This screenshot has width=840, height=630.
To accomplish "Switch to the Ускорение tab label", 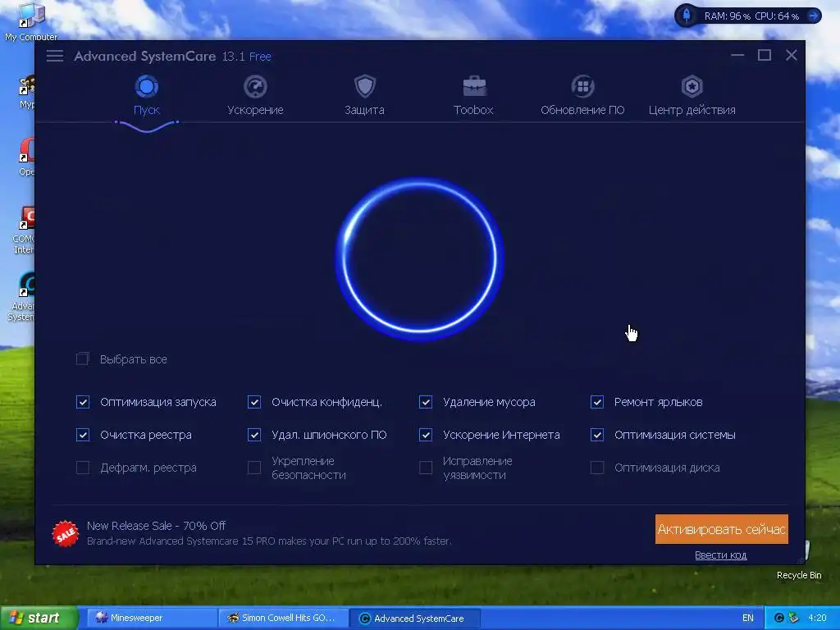I will [255, 110].
